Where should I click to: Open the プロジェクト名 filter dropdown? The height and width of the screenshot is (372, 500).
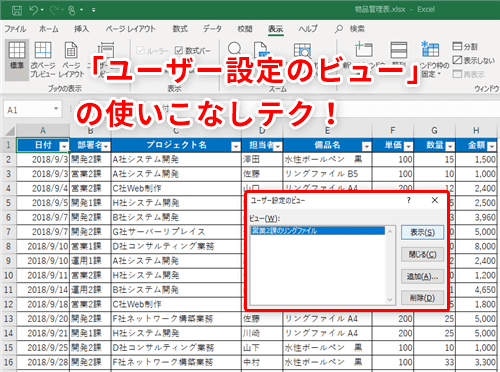[236, 146]
